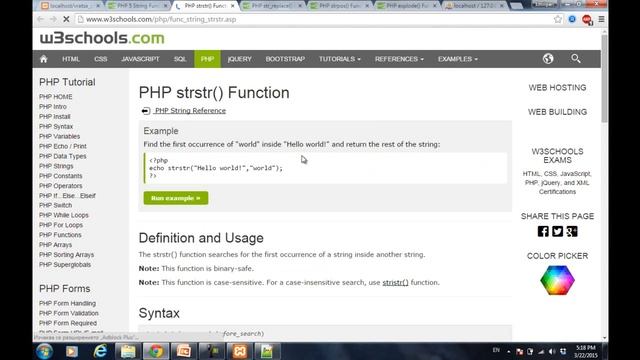640x360 pixels.
Task: Switch to the PHP 5 String Functions tab
Action: [x=138, y=6]
